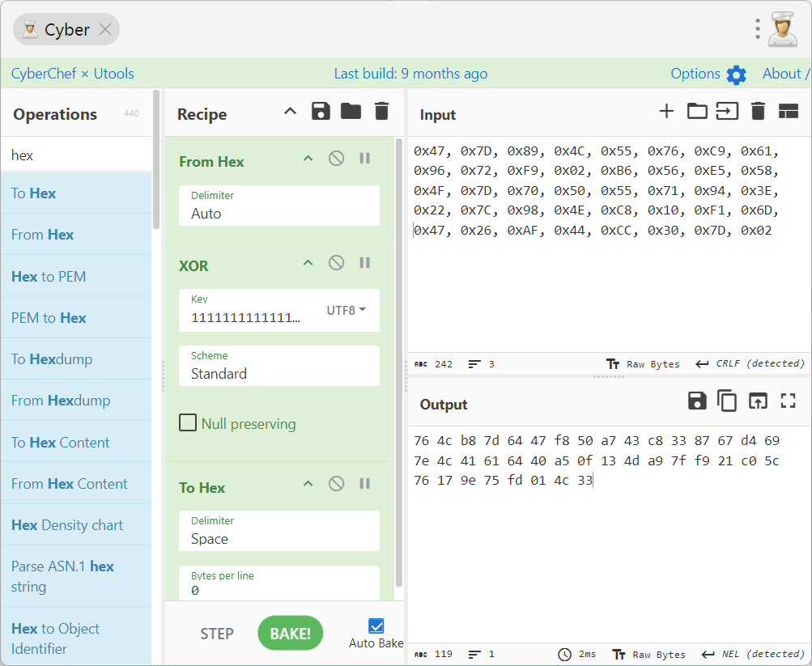
Task: Edit the Bytes per line field
Action: coord(279,583)
